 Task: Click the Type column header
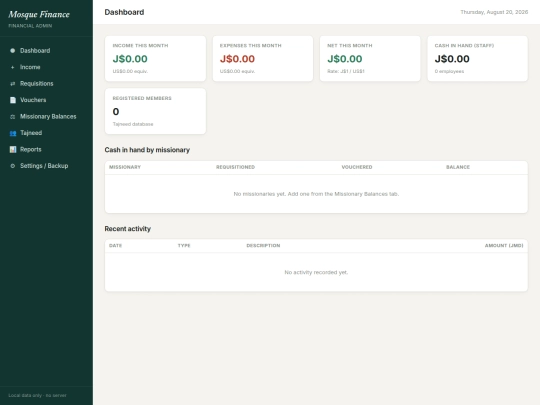coord(184,246)
